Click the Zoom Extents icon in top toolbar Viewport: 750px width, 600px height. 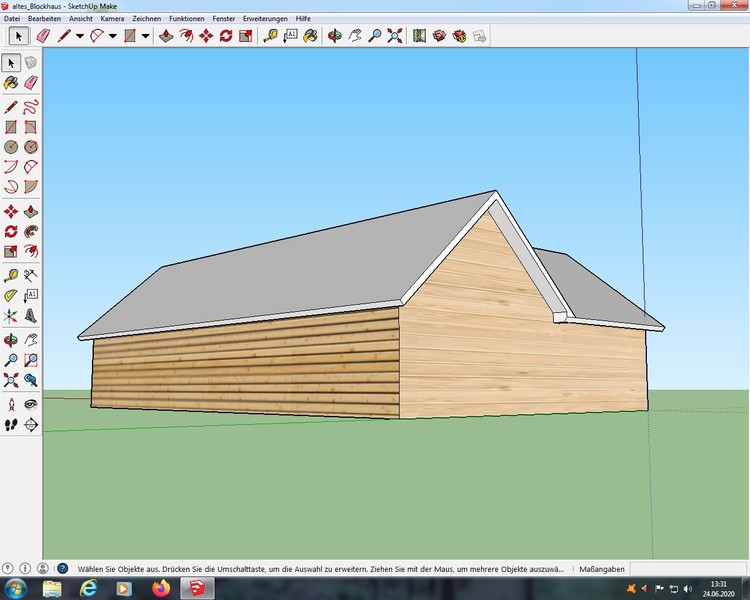click(x=395, y=36)
